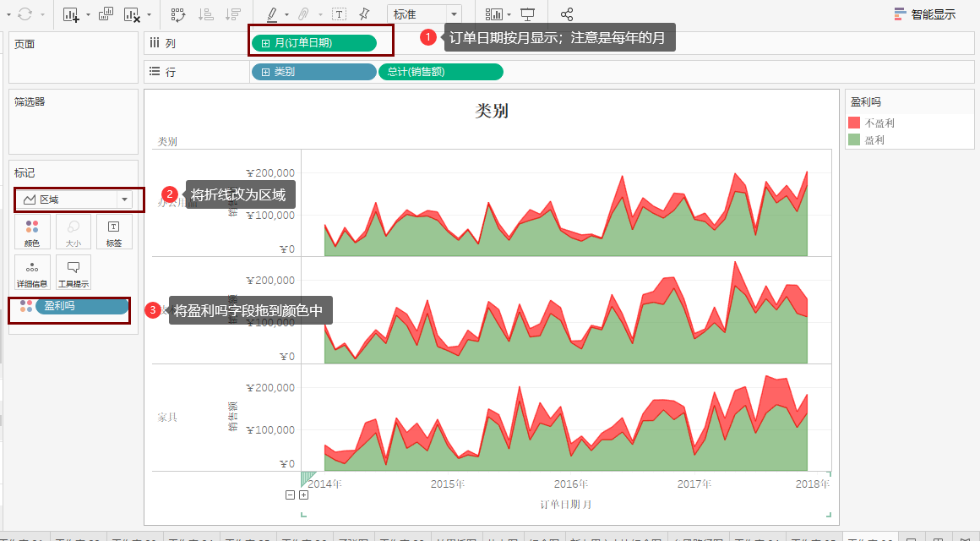Clear the sheet using toolbar icon
Image resolution: width=980 pixels, height=541 pixels.
click(131, 14)
